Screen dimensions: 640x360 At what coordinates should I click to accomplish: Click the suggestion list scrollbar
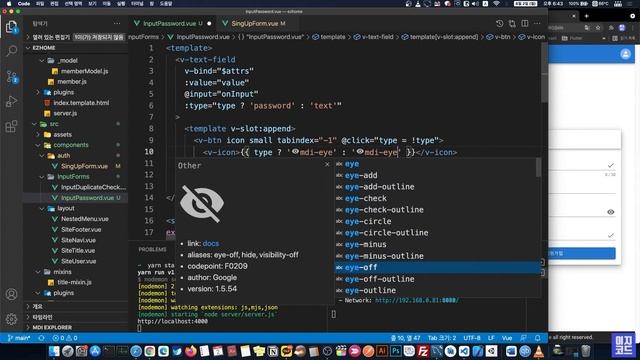(538, 168)
